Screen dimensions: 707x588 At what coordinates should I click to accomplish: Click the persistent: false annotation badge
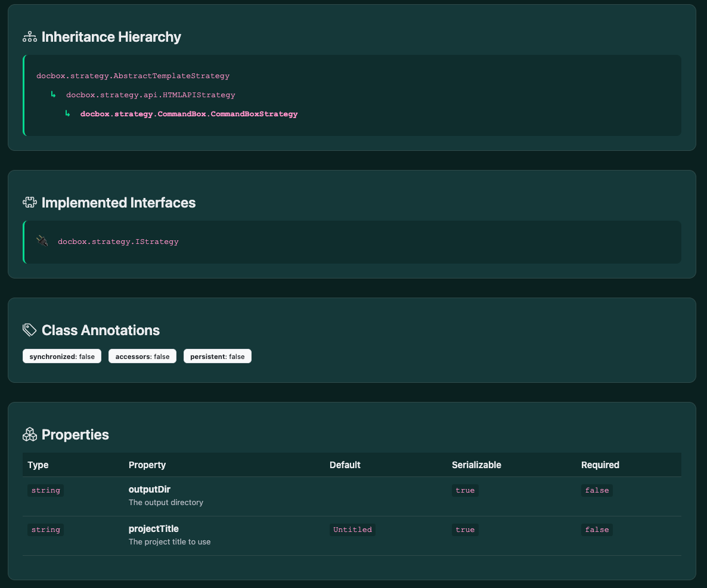[x=218, y=357]
